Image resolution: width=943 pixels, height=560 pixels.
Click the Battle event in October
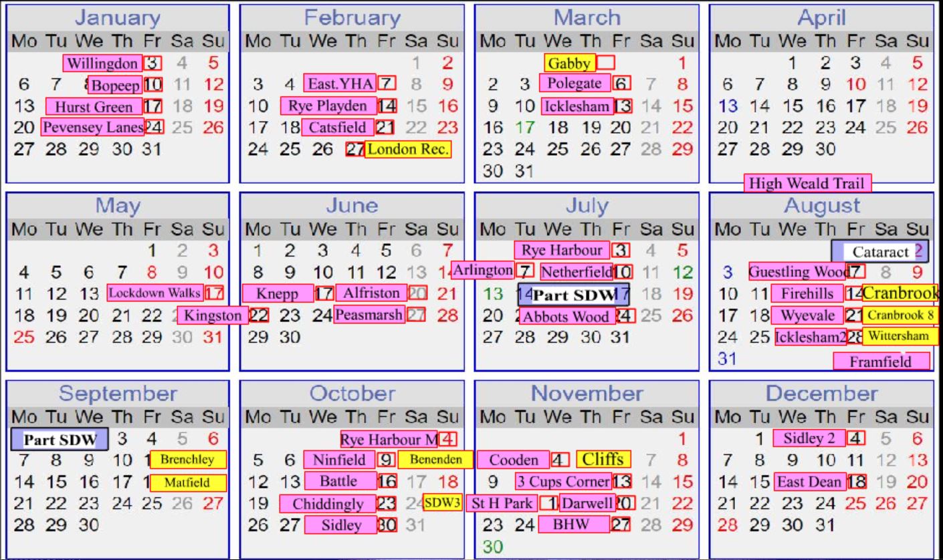(339, 481)
